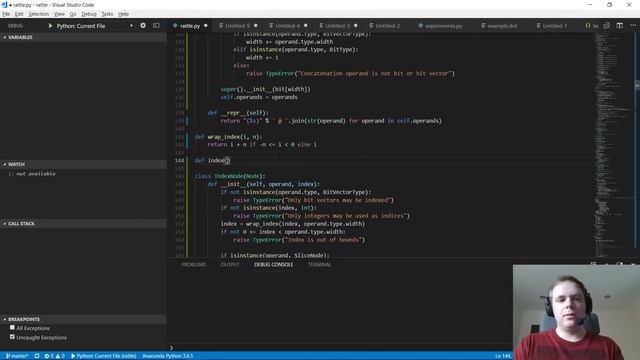This screenshot has width=640, height=360.
Task: Open the Edit menu
Action: pos(19,14)
